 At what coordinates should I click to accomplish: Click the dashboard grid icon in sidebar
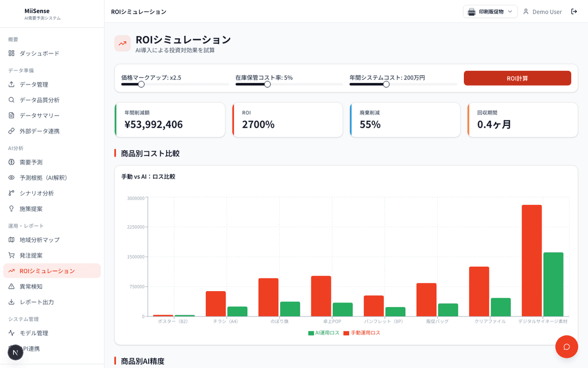coord(11,53)
